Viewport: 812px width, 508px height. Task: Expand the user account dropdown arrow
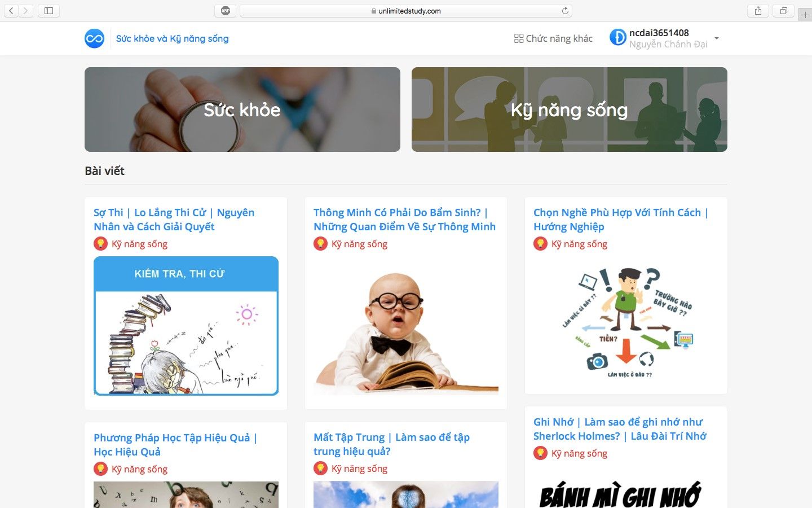717,38
